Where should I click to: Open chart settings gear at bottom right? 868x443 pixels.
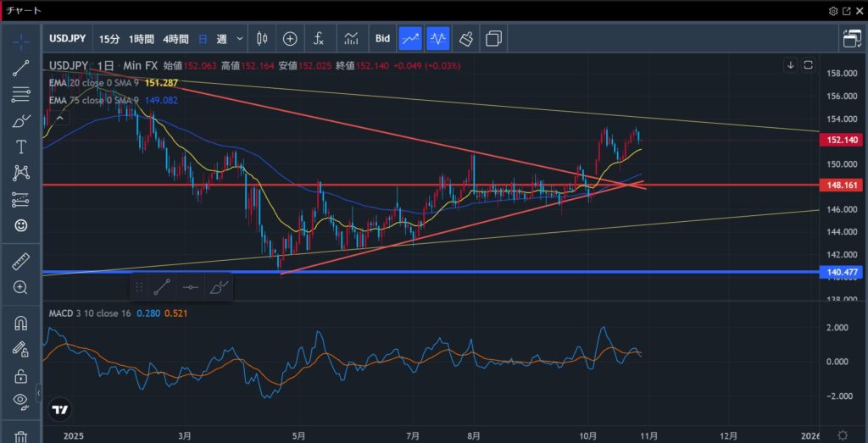click(x=842, y=434)
